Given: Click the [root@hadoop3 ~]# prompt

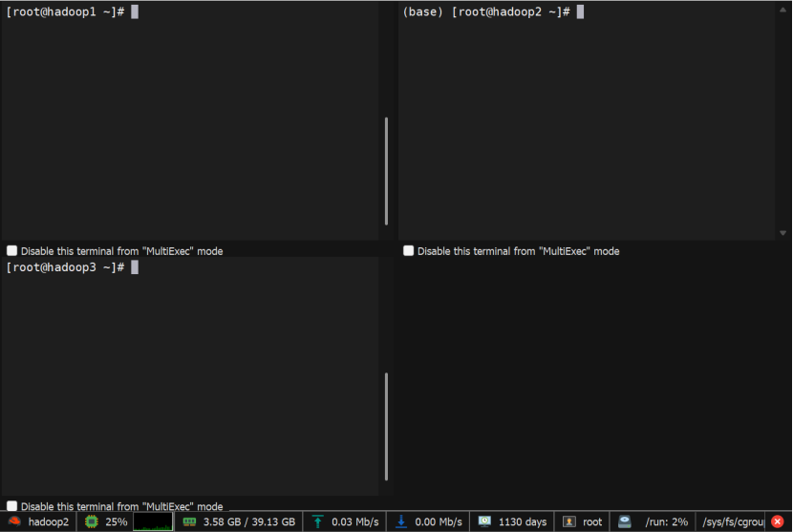Looking at the screenshot, I should click(65, 267).
